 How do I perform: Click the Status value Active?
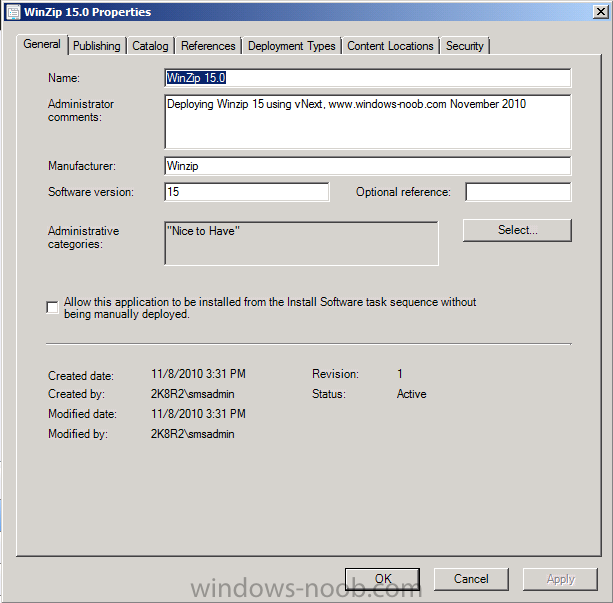[x=411, y=394]
